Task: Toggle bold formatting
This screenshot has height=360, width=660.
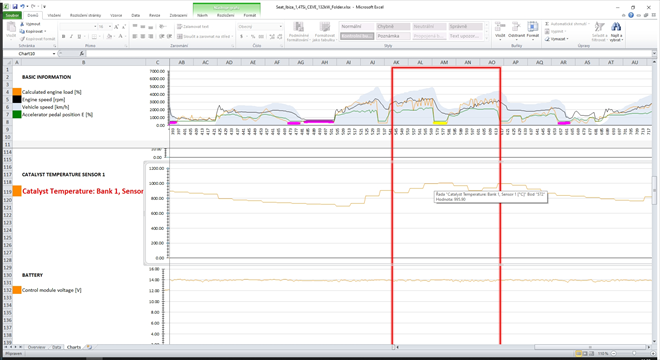Action: [x=64, y=37]
